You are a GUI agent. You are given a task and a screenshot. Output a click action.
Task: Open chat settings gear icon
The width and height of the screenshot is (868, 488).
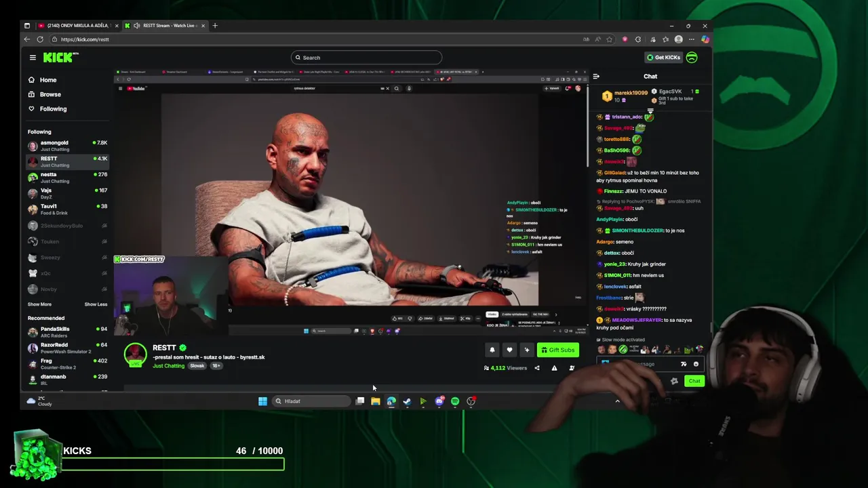[x=674, y=381]
